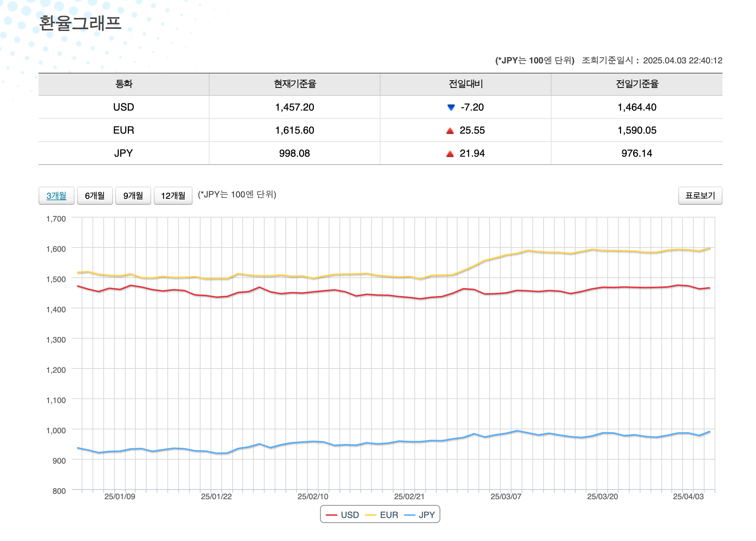756x541 pixels.
Task: Switch to the 6개월 period view
Action: 95,196
